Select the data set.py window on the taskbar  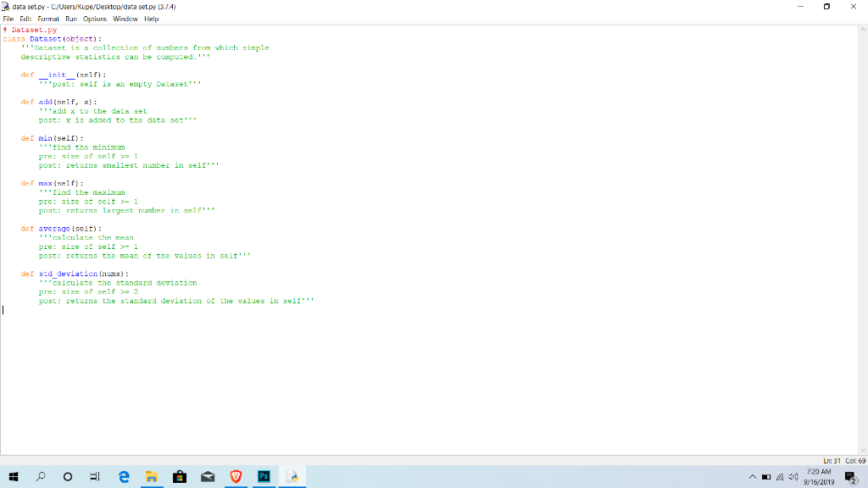292,476
